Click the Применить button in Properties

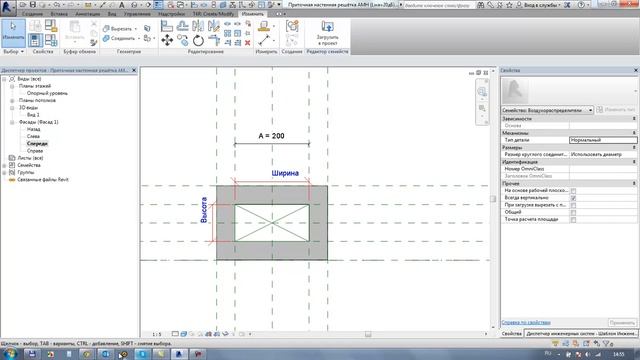tap(622, 322)
